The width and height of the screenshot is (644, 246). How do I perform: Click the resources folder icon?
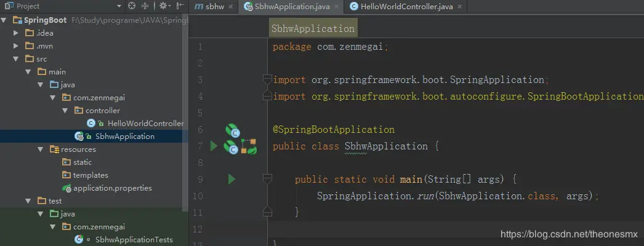pyautogui.click(x=54, y=149)
